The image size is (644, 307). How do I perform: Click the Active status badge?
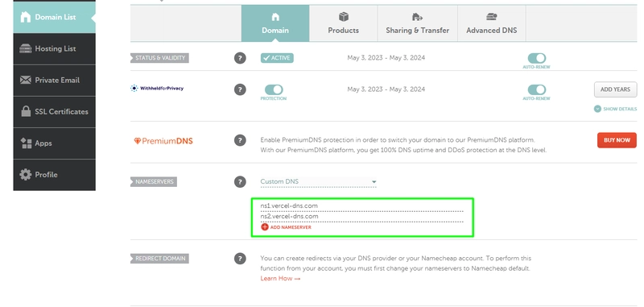pyautogui.click(x=277, y=58)
